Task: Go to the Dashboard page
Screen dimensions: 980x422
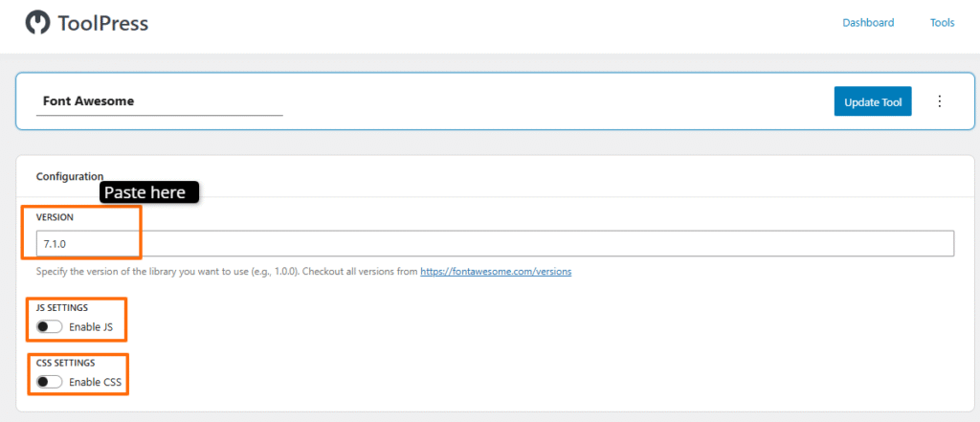Action: pyautogui.click(x=868, y=23)
